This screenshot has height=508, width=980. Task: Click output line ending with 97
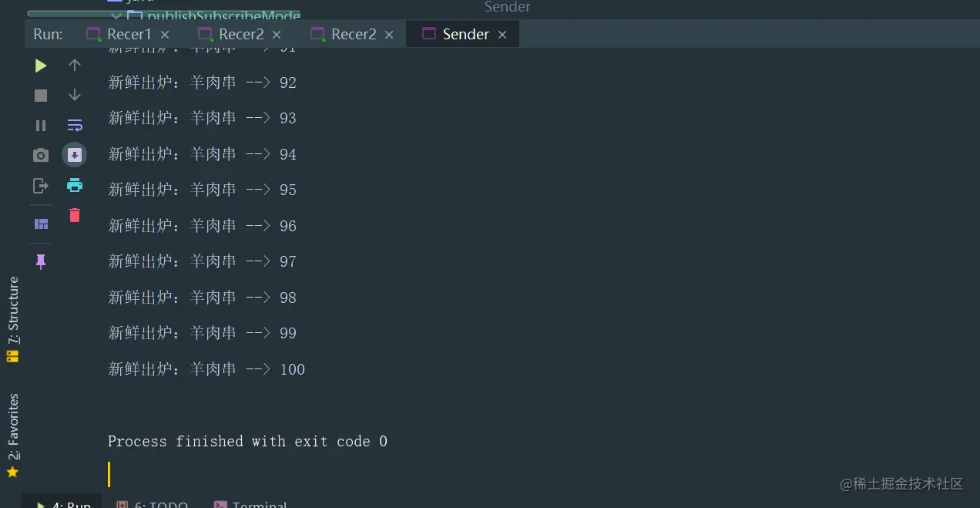[203, 261]
